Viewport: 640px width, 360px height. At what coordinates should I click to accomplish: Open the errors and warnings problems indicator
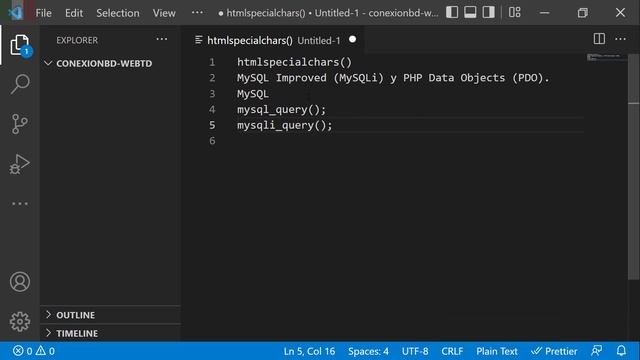pyautogui.click(x=34, y=351)
